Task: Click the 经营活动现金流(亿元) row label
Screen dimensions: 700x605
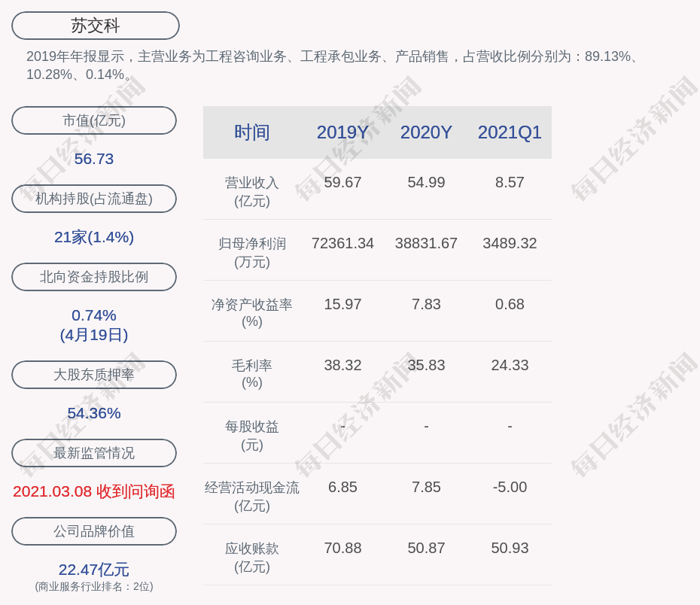Action: (252, 496)
